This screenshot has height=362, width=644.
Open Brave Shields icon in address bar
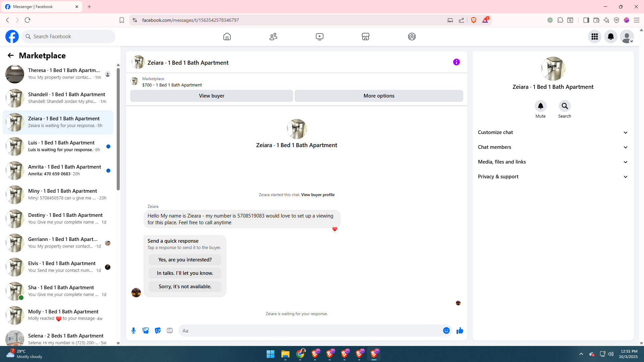coord(474,20)
